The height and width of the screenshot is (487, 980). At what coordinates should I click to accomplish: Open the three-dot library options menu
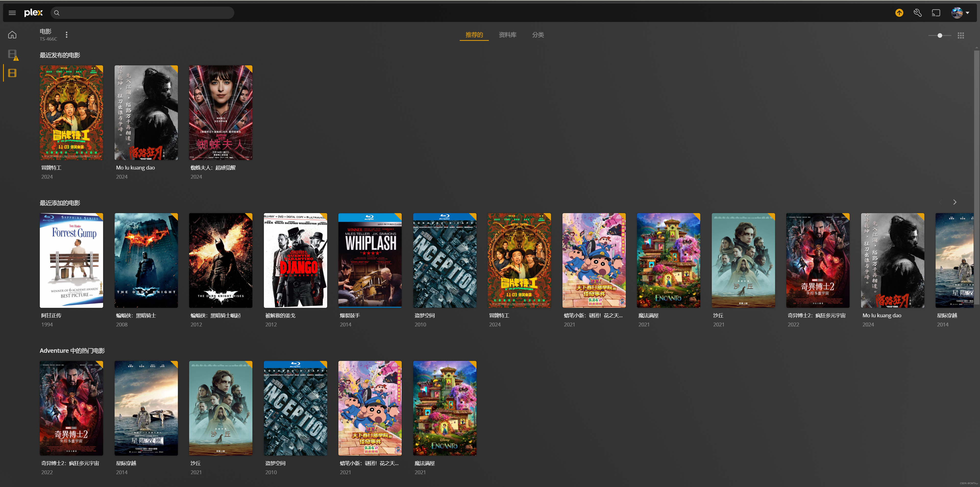(x=67, y=35)
